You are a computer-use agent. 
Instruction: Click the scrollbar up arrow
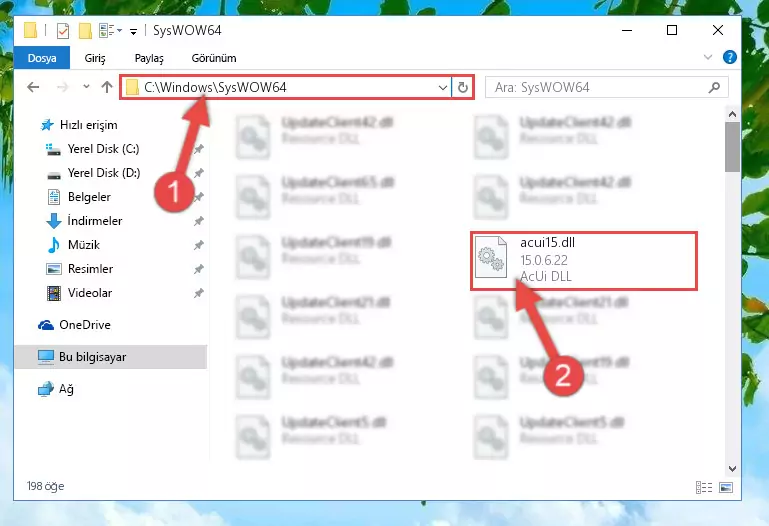(732, 114)
